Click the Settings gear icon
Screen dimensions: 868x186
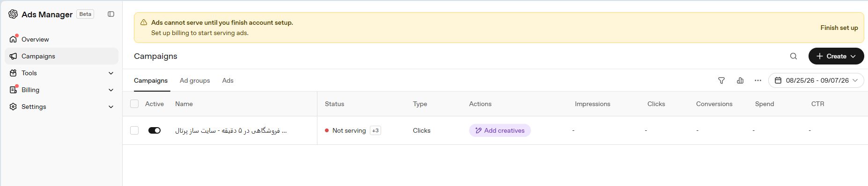pyautogui.click(x=13, y=107)
